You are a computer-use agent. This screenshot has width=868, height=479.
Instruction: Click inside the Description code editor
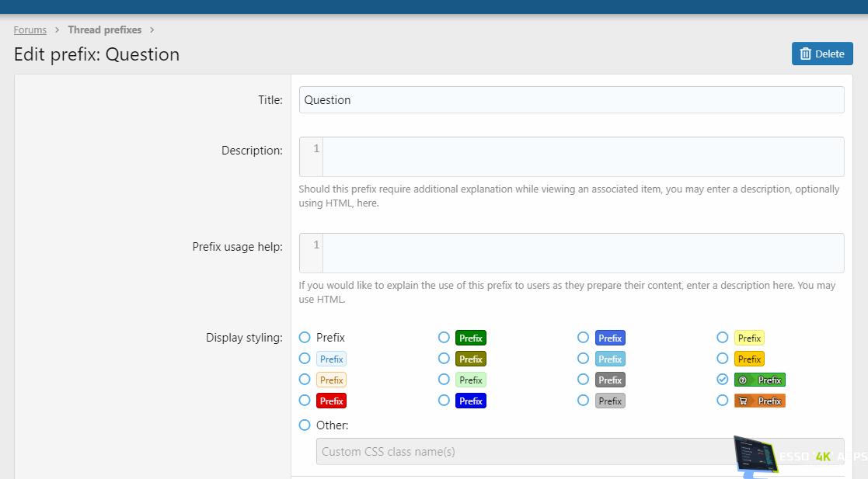coord(583,157)
